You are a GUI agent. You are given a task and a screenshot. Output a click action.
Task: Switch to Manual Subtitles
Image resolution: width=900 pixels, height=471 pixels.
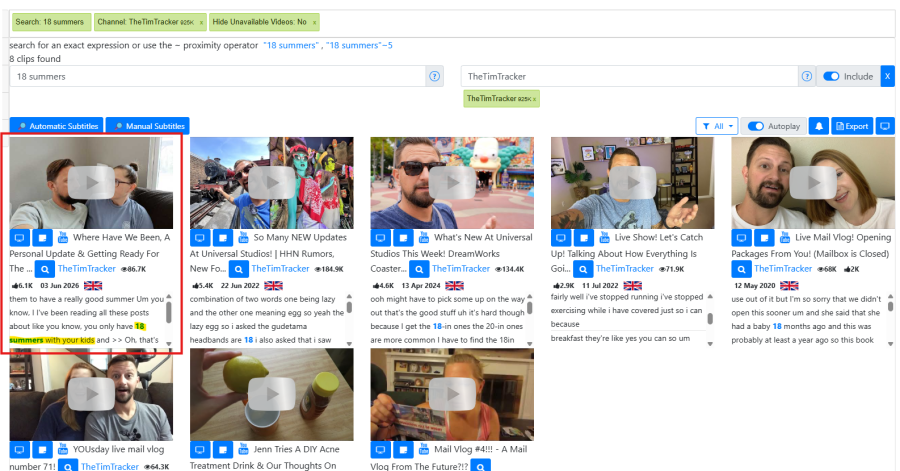148,126
